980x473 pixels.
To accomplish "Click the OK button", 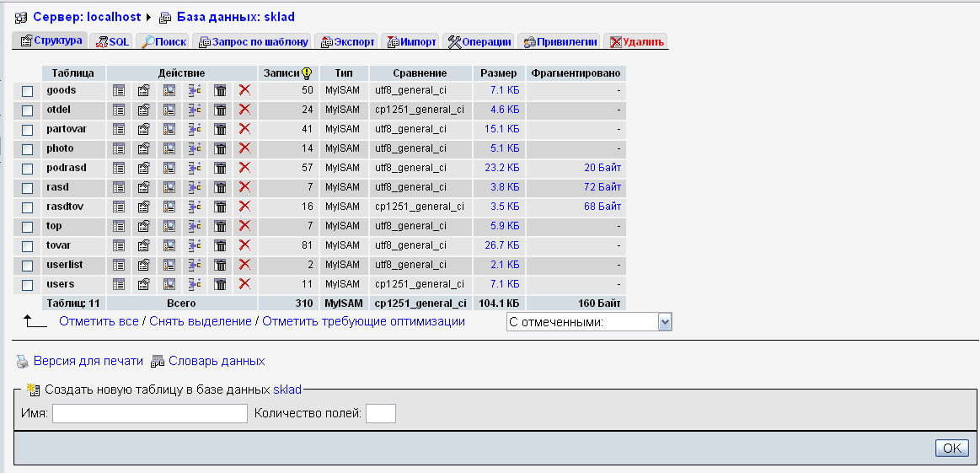I will pos(952,448).
